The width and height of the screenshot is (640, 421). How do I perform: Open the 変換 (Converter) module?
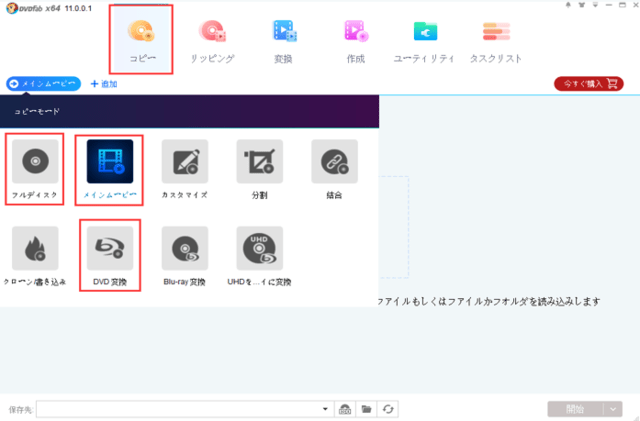coord(283,38)
